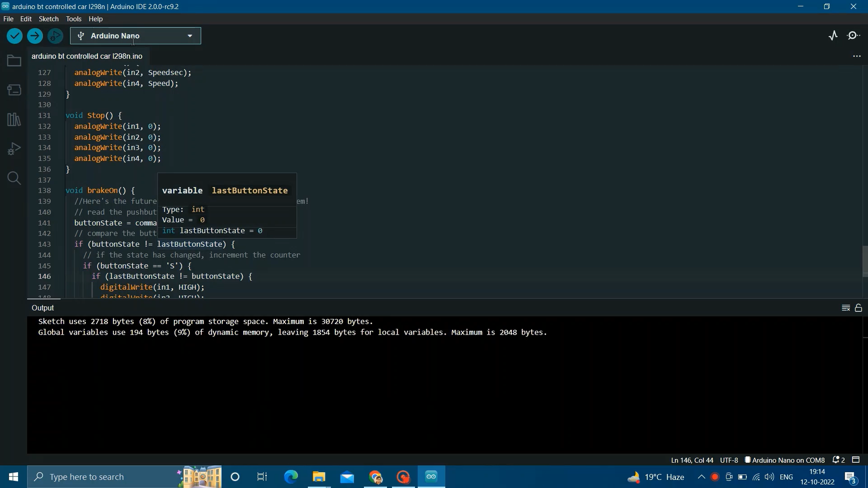Open the Library Manager sidebar
The width and height of the screenshot is (868, 488).
(14, 119)
